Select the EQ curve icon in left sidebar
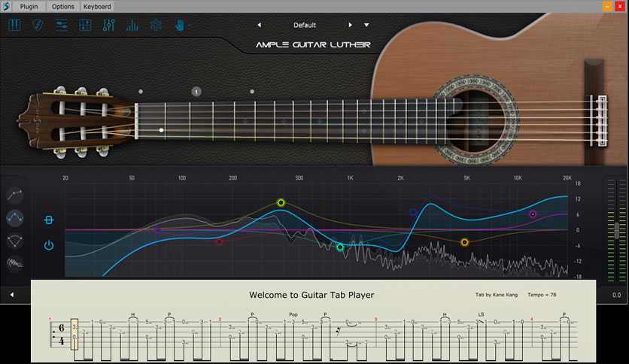The width and height of the screenshot is (629, 364). (x=15, y=218)
